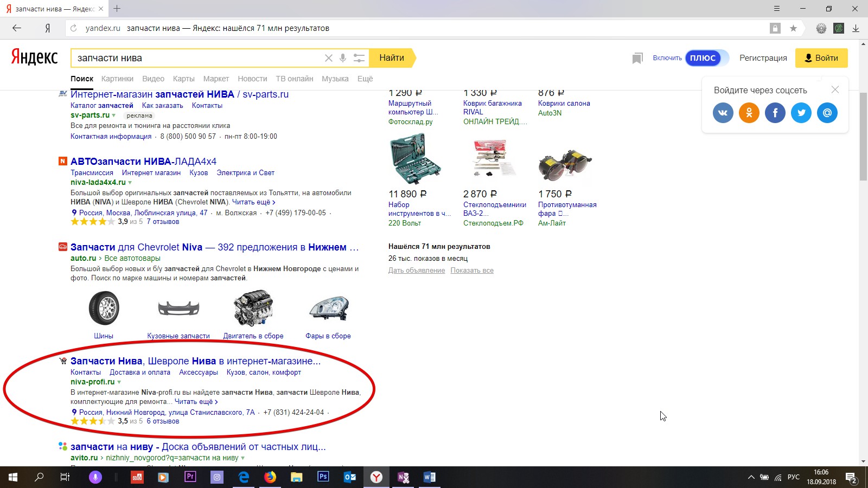This screenshot has width=868, height=488.
Task: Open Word from the taskbar
Action: [x=430, y=477]
